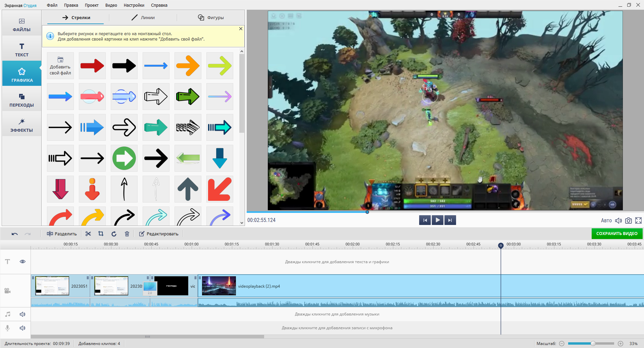Select the red diagonal down-left arrow
644x348 pixels.
[220, 189]
